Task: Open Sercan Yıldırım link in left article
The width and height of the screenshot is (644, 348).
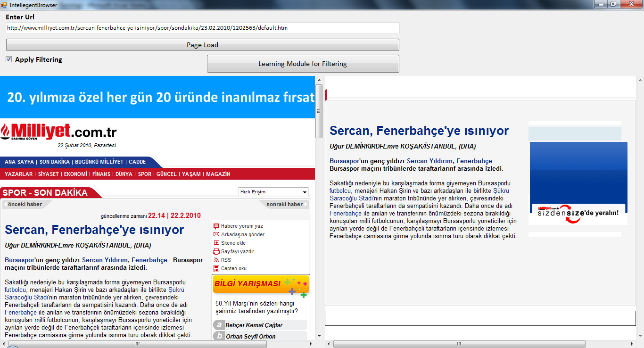Action: pos(105,260)
